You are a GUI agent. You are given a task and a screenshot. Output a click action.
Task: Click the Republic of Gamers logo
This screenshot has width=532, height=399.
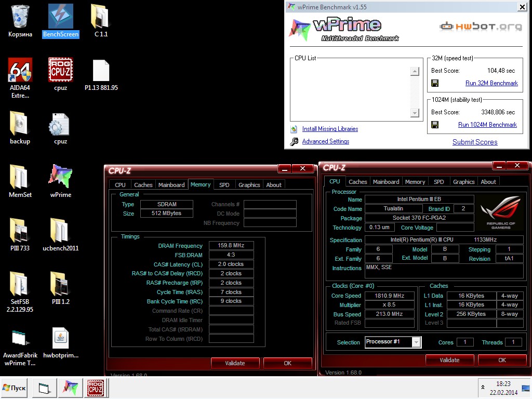[500, 212]
